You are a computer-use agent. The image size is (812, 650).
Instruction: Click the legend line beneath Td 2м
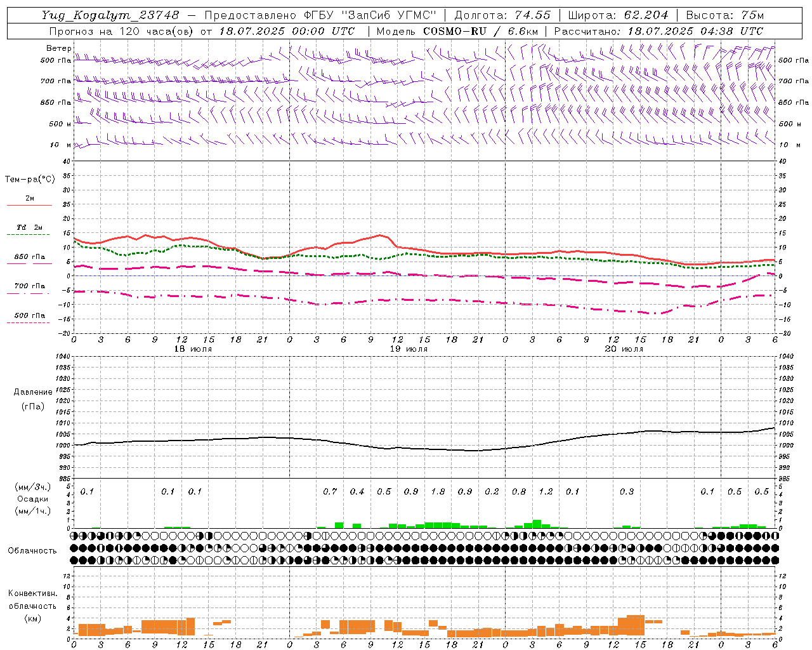point(29,235)
